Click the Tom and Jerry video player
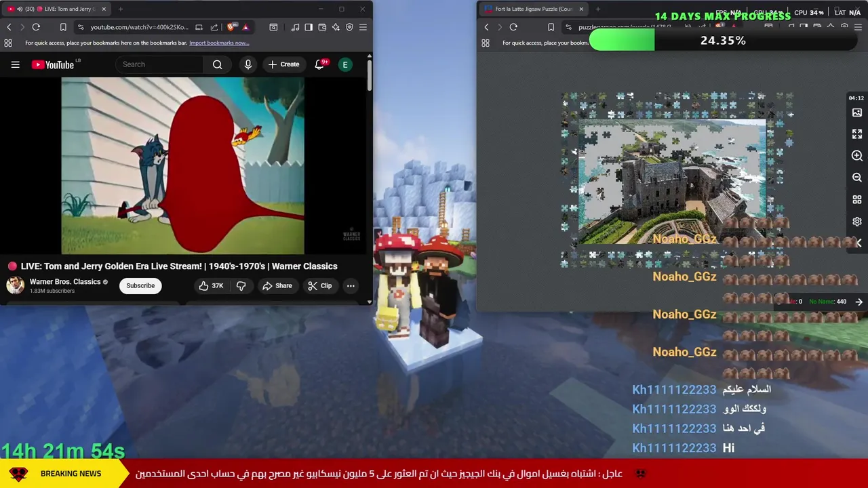Viewport: 868px width, 488px height. click(x=183, y=165)
